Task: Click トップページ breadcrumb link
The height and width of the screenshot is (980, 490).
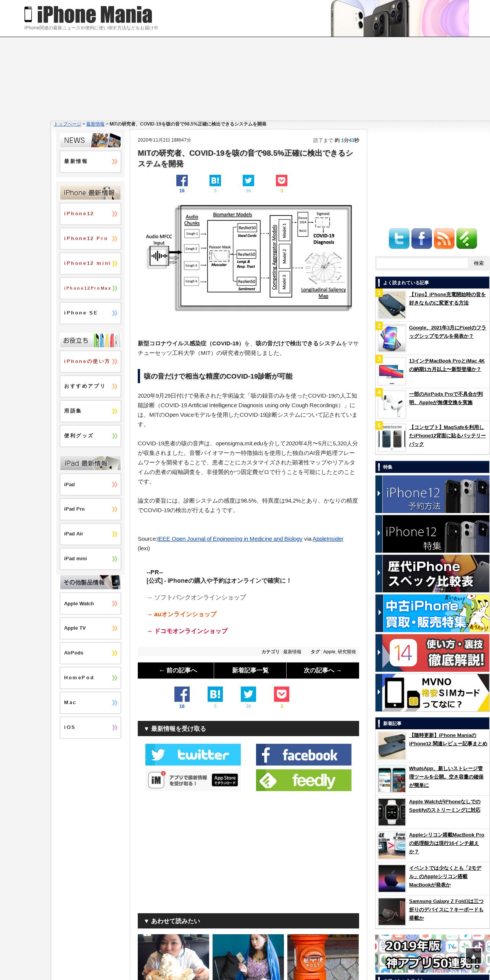Action: pyautogui.click(x=68, y=124)
